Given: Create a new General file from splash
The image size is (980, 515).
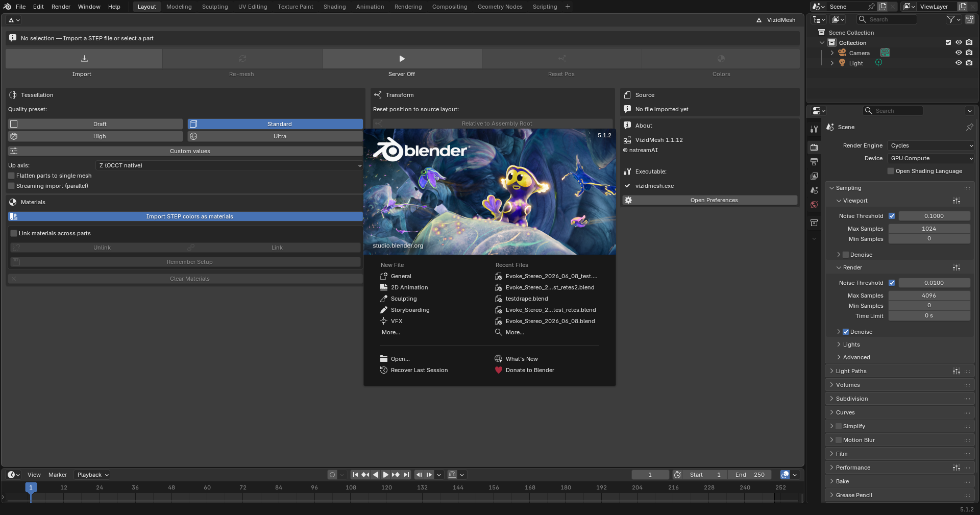Looking at the screenshot, I should pos(401,276).
